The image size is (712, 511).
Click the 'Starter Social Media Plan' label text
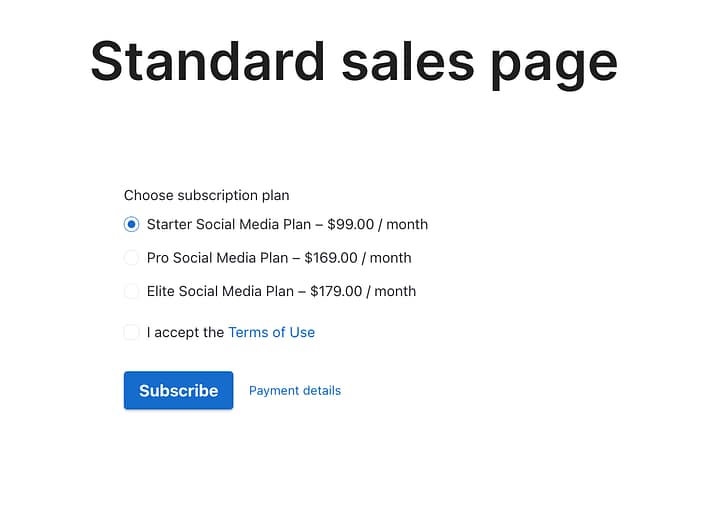pos(229,224)
